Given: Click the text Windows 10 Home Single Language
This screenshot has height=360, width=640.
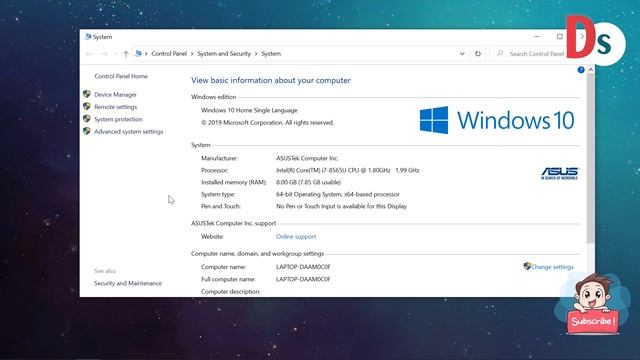Looking at the screenshot, I should point(249,110).
